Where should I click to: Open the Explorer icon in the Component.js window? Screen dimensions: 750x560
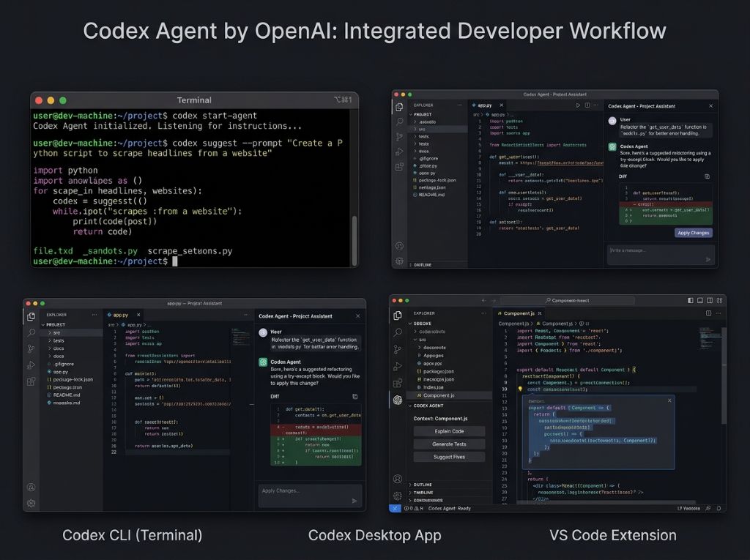[398, 316]
